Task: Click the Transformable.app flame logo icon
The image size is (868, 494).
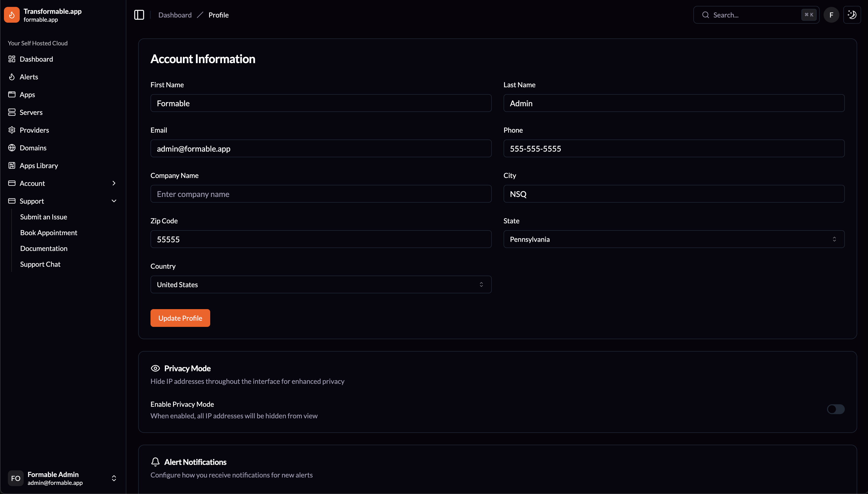Action: click(x=12, y=15)
